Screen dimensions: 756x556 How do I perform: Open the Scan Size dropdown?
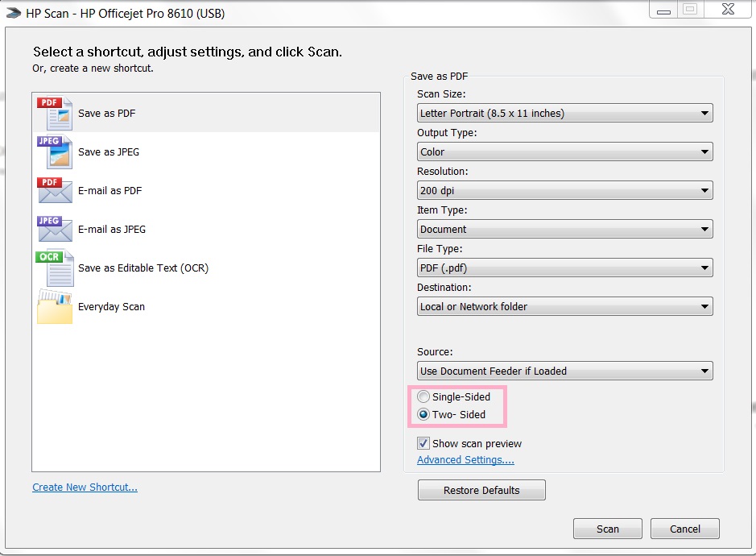click(564, 114)
